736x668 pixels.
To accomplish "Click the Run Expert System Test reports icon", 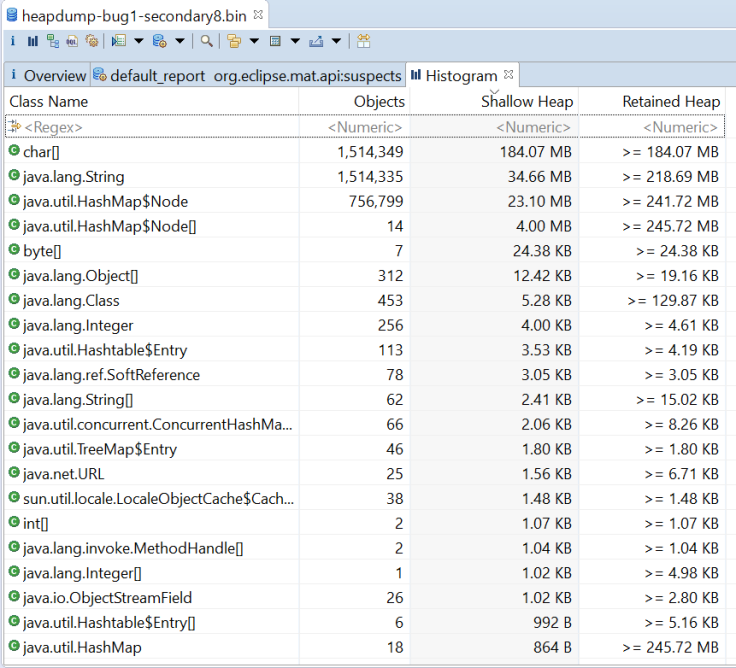I will (119, 41).
